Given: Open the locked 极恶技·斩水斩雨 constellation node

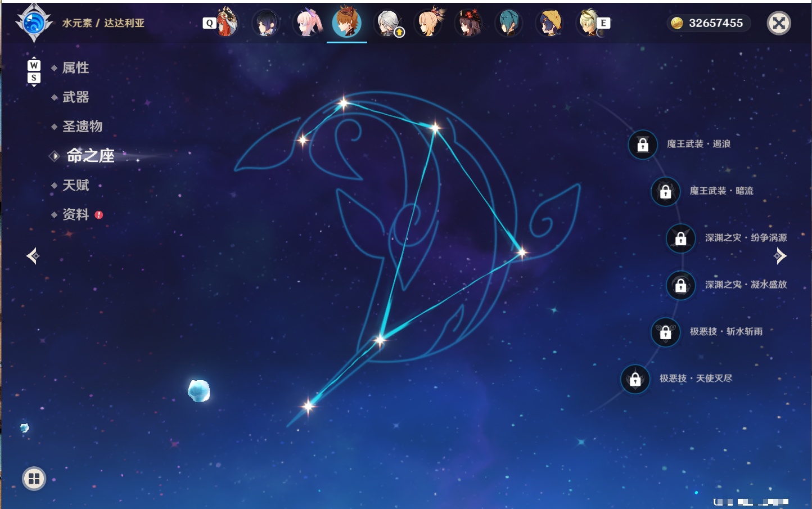Looking at the screenshot, I should pos(666,332).
